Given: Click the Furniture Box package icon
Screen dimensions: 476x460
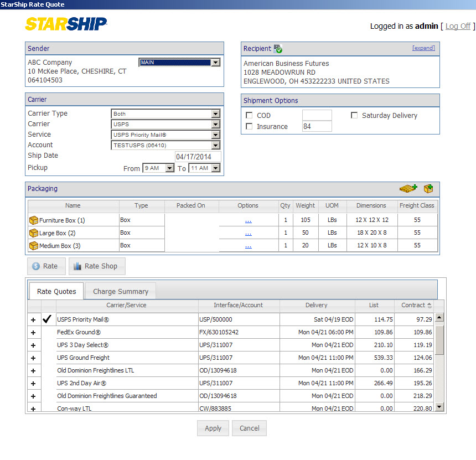Looking at the screenshot, I should (33, 220).
